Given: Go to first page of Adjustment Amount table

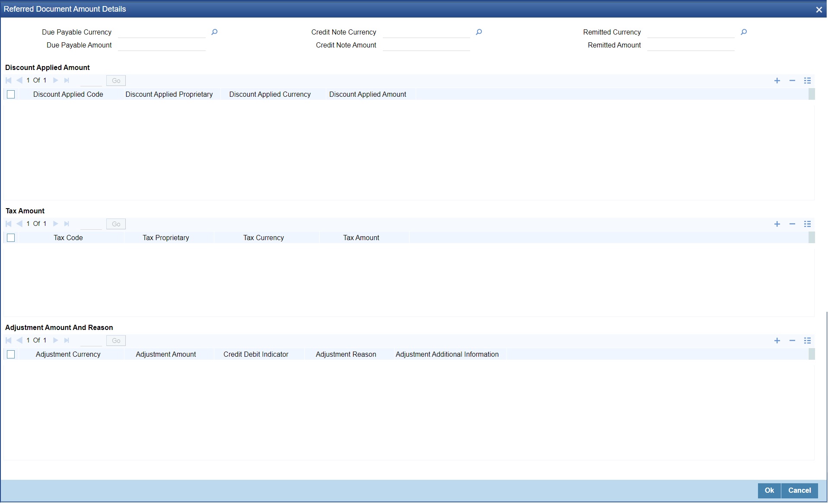Looking at the screenshot, I should (x=8, y=340).
